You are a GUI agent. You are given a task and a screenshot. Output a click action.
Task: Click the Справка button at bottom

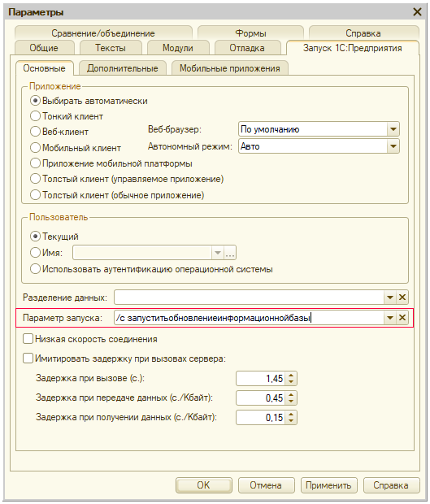point(391,485)
